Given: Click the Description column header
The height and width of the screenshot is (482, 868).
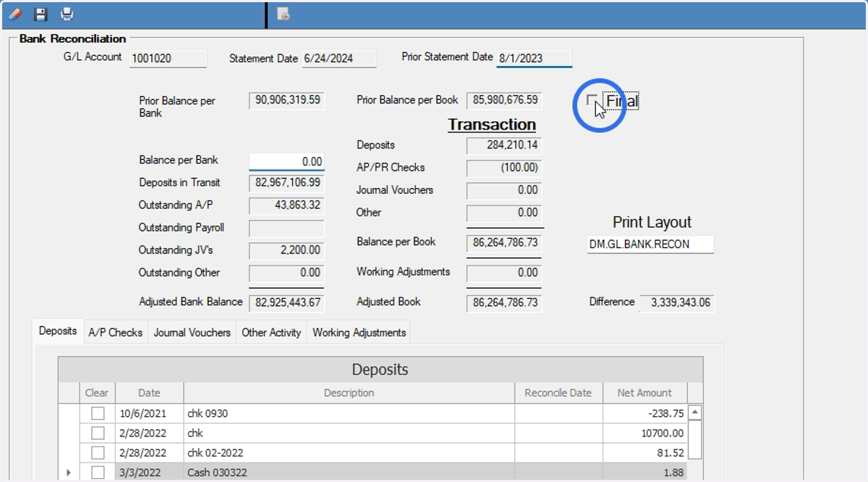Looking at the screenshot, I should (x=349, y=393).
